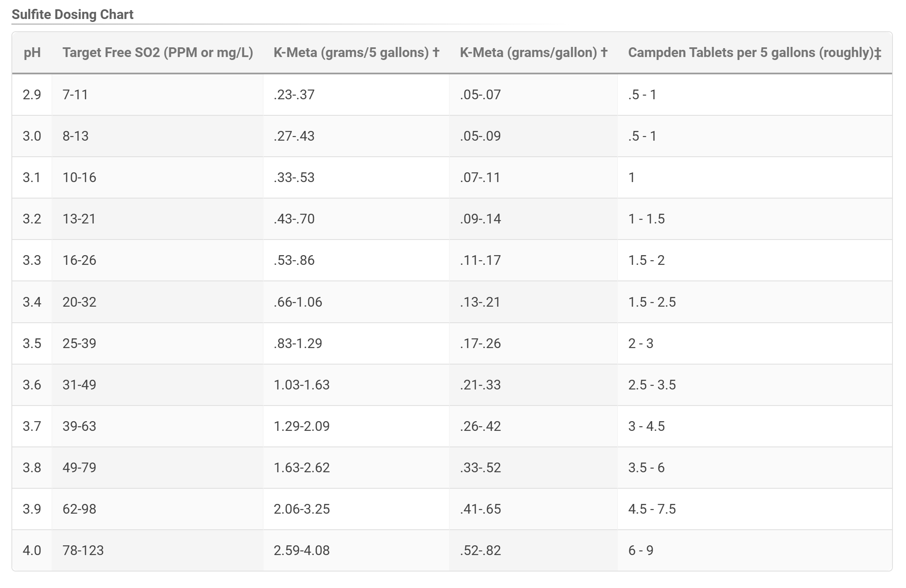Select the pH column header
The image size is (906, 588).
32,52
